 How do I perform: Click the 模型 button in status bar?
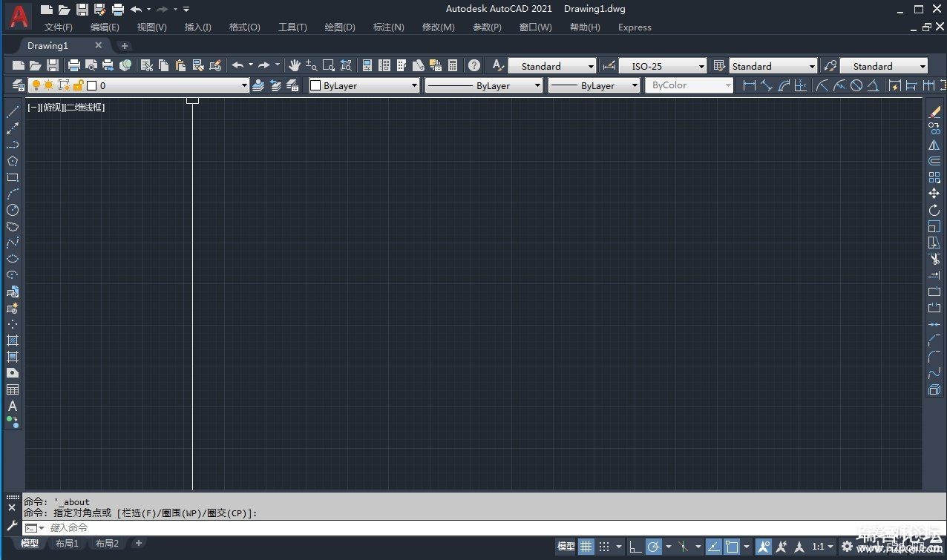click(x=566, y=547)
